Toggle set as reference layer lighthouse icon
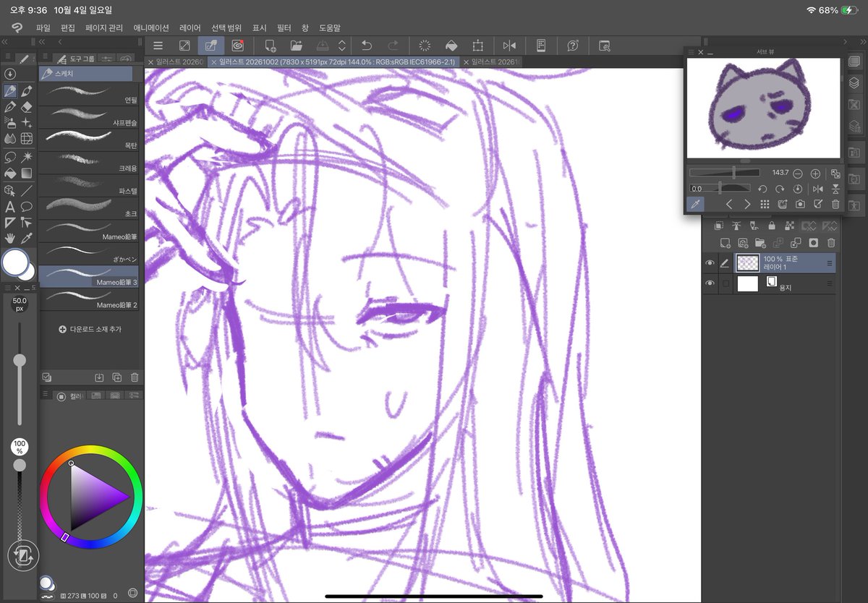 pos(736,226)
